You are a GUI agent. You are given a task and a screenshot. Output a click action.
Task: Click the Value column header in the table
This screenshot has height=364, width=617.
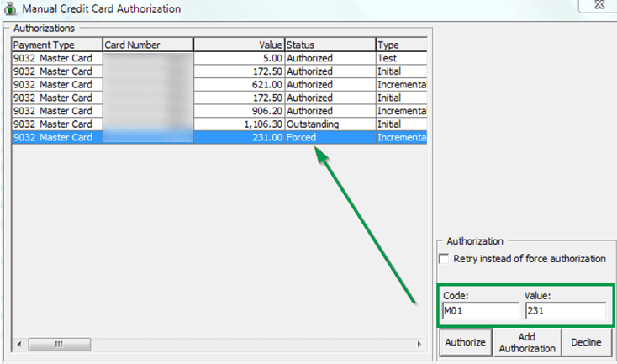pos(239,45)
